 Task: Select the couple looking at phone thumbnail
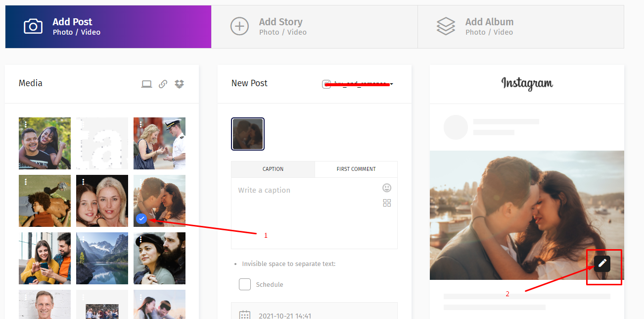point(45,258)
